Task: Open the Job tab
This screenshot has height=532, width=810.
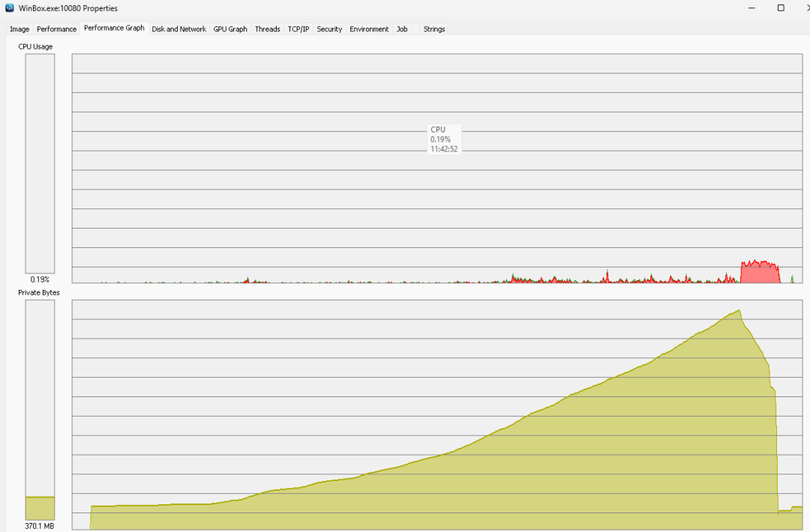Action: pyautogui.click(x=403, y=29)
